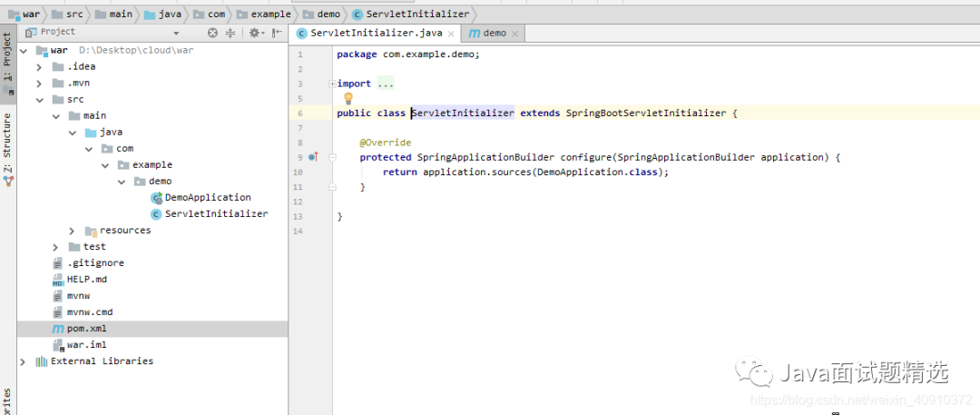
Task: Click the intention lightbulb icon in editor
Action: click(x=348, y=98)
